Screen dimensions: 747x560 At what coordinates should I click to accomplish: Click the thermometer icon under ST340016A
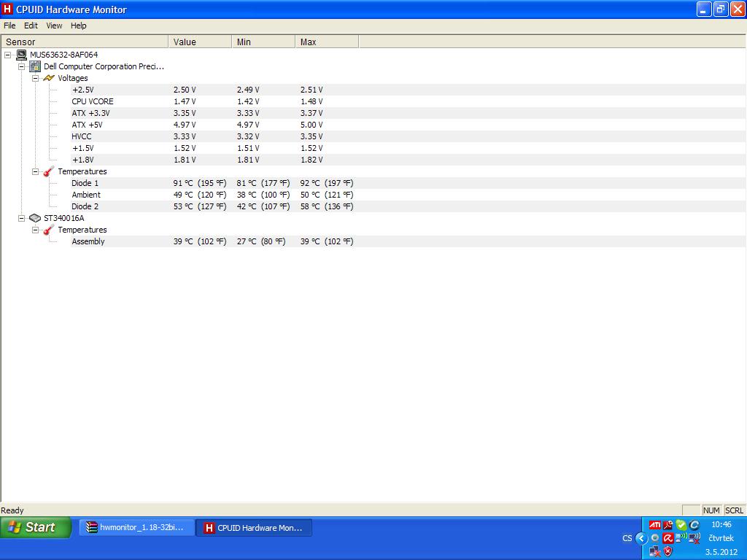pos(49,230)
